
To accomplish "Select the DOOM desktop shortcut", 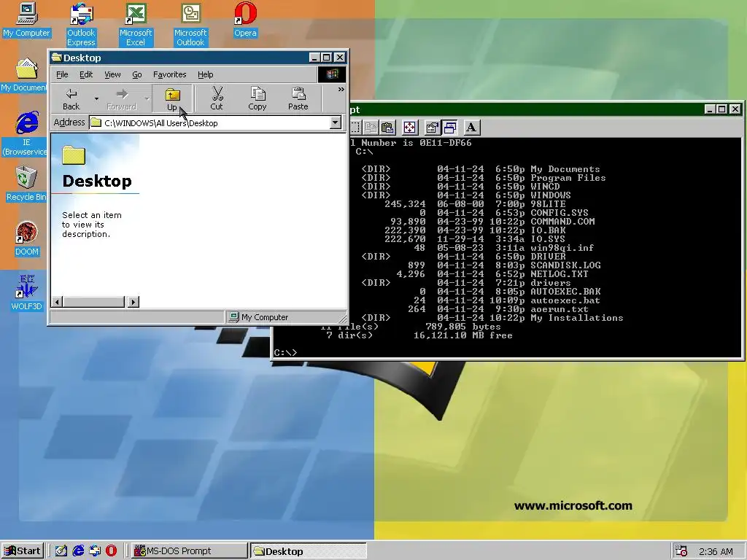I will (27, 239).
